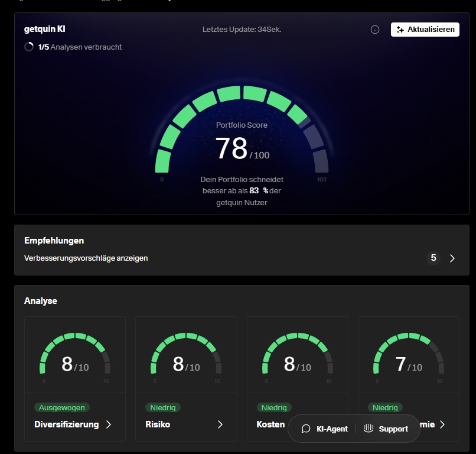Image resolution: width=476 pixels, height=454 pixels.
Task: Open the chevron on the 7/10 card
Action: tap(442, 424)
